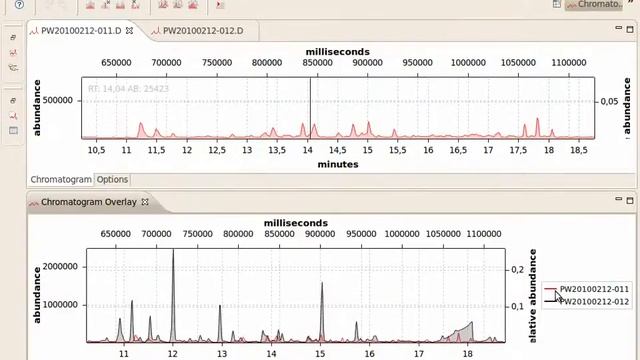Switch to the Chromato.. perspective button

point(594,4)
